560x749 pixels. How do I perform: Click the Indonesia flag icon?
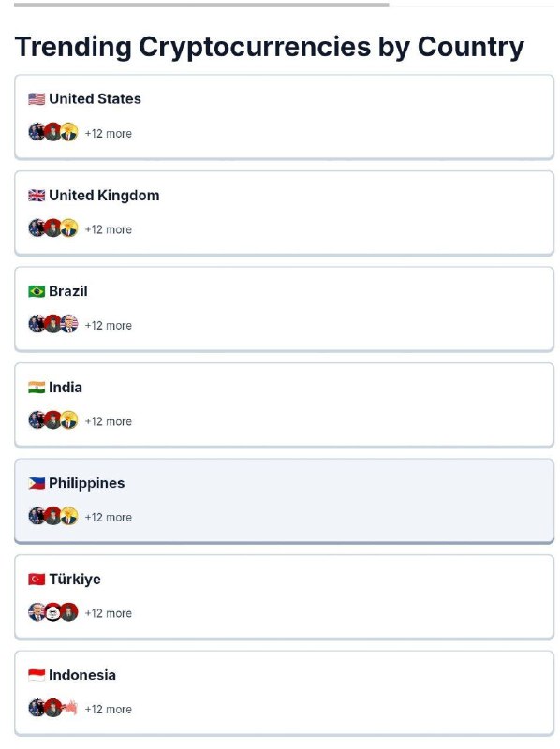click(x=37, y=675)
